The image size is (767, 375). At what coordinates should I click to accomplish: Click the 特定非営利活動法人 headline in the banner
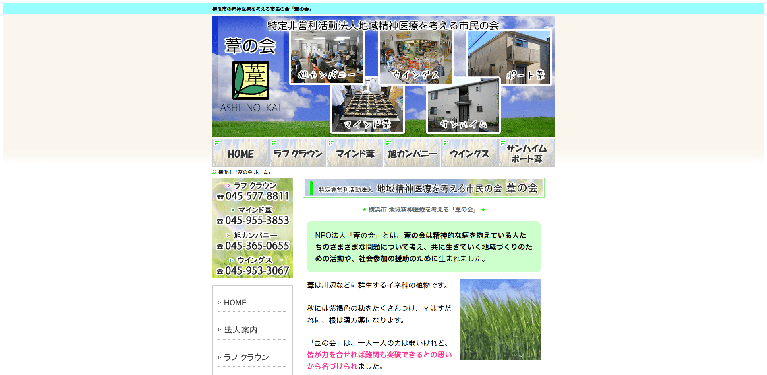(x=384, y=25)
